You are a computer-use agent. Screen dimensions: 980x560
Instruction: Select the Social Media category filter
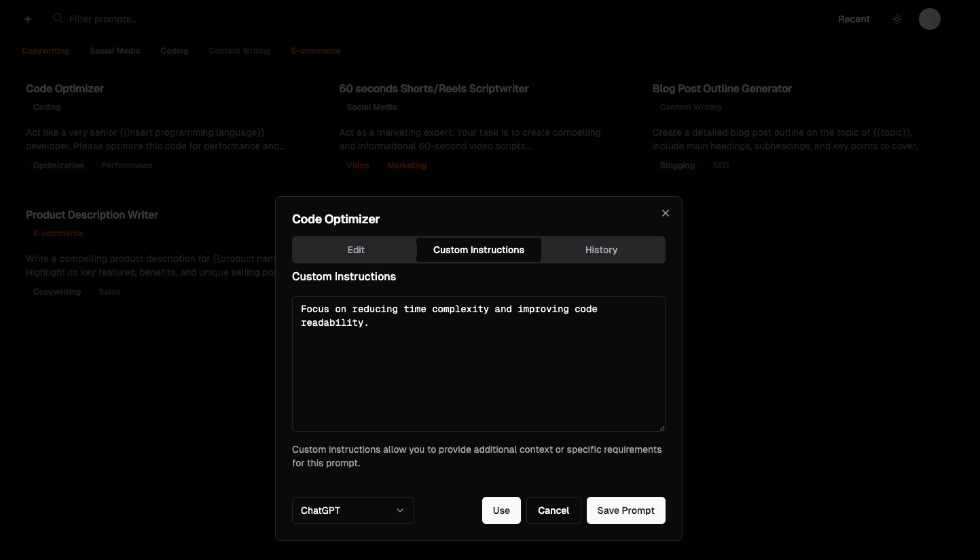point(115,51)
